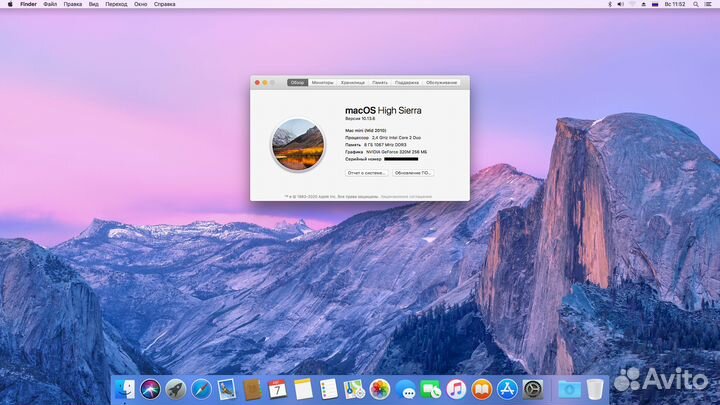This screenshot has height=405, width=720.
Task: Open the Вид menu
Action: tap(94, 4)
